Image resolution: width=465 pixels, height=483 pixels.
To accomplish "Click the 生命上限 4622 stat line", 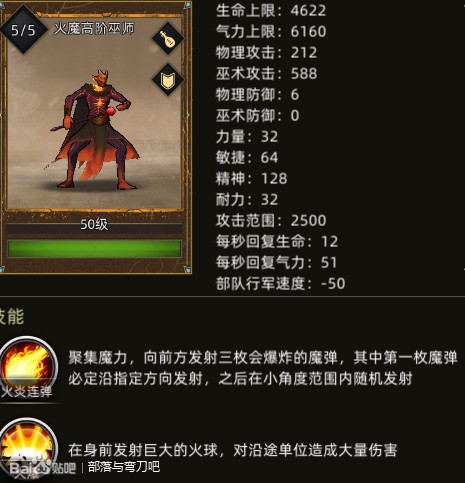I will click(271, 11).
